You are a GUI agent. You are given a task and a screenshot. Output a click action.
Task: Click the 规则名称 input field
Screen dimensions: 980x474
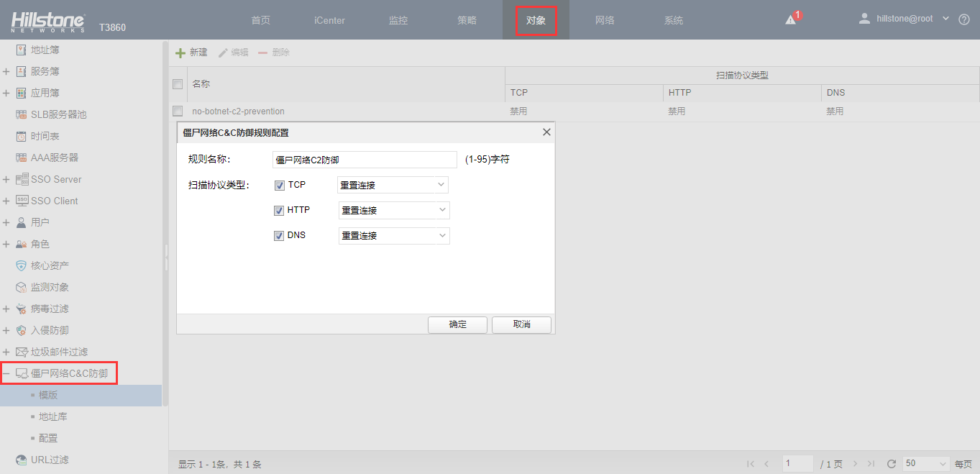pyautogui.click(x=365, y=160)
